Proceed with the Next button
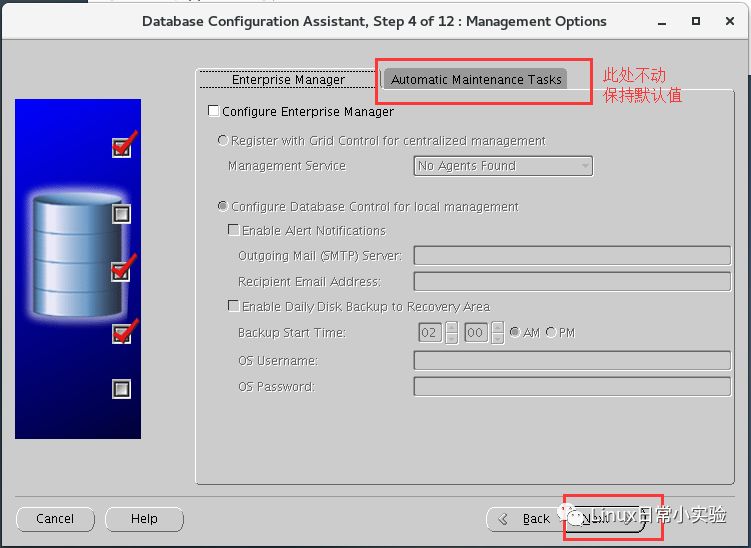The height and width of the screenshot is (548, 751). (606, 519)
